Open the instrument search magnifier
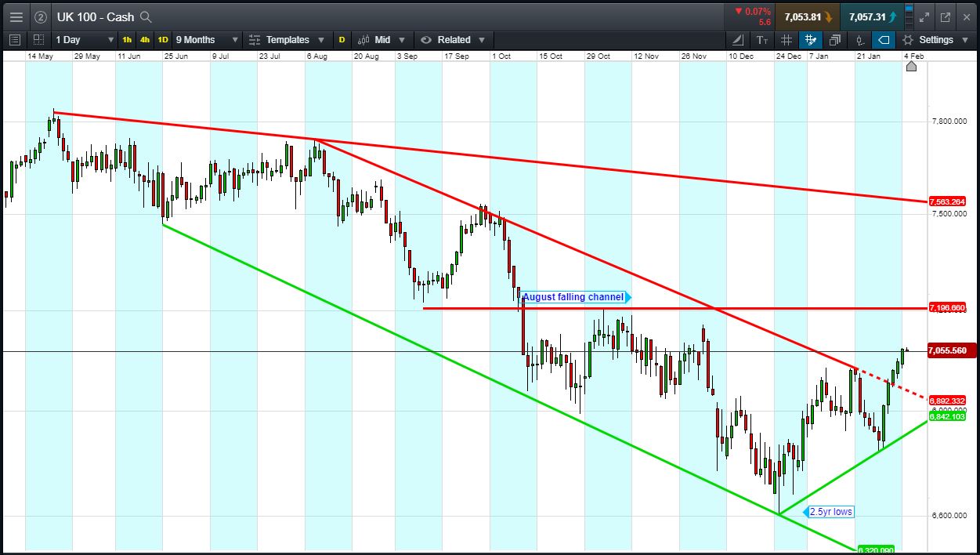The height and width of the screenshot is (555, 980). pyautogui.click(x=145, y=16)
